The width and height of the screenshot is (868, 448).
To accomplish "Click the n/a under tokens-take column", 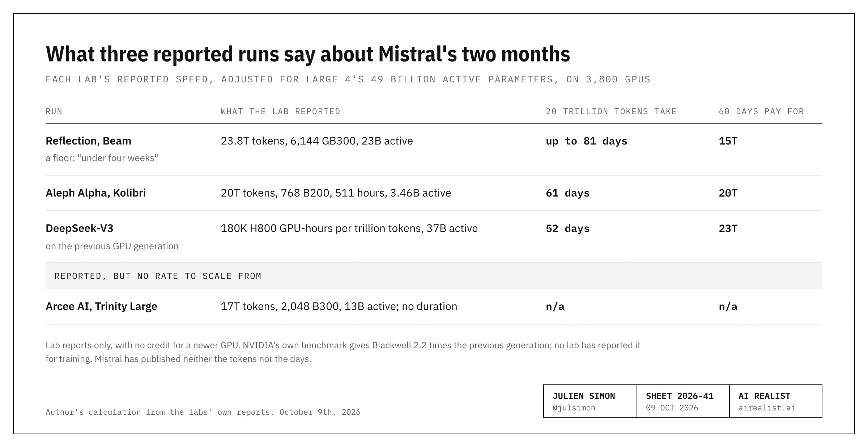I will coord(555,306).
